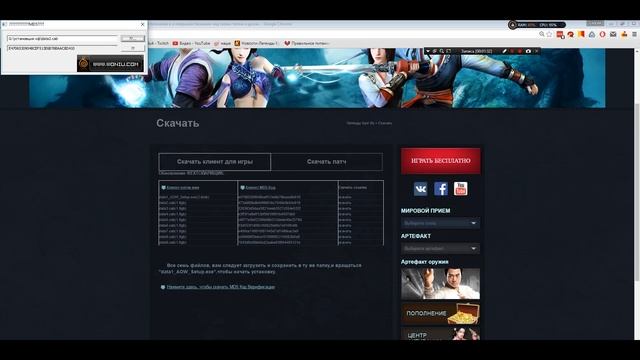The image size is (640, 360).
Task: Click the orange download tray extension icon
Action: 624,35
